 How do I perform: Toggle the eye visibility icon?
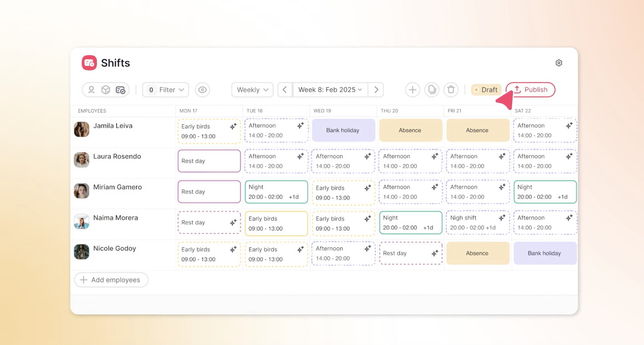point(202,90)
